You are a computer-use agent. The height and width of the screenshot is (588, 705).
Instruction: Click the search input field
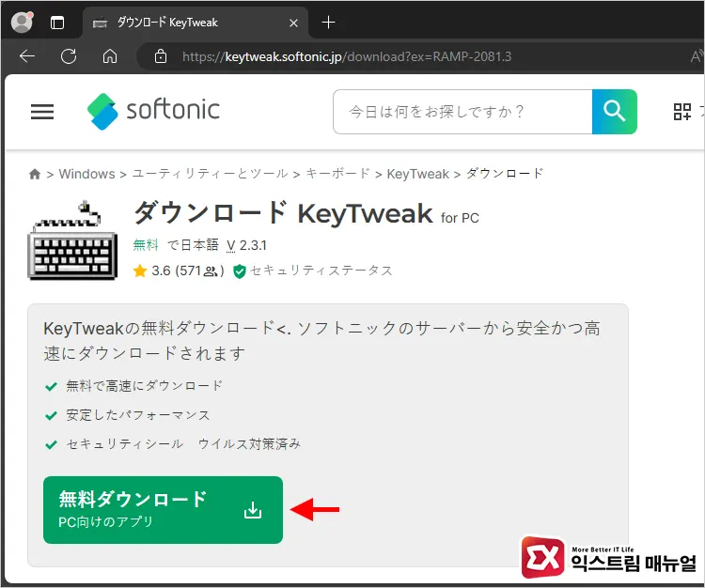[x=462, y=112]
